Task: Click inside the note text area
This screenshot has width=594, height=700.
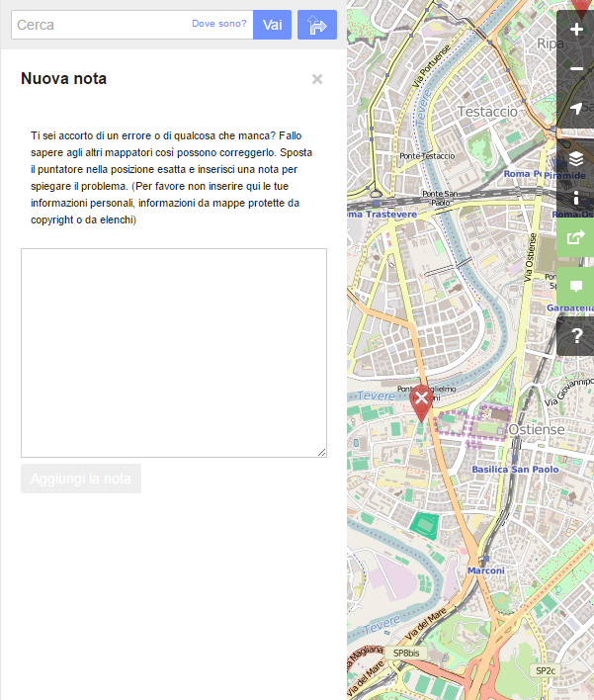Action: click(x=173, y=352)
